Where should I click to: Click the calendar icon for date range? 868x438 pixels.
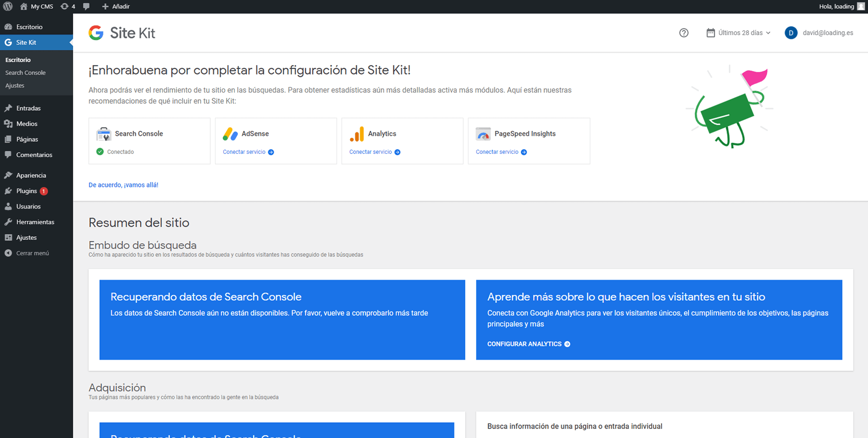coord(711,33)
